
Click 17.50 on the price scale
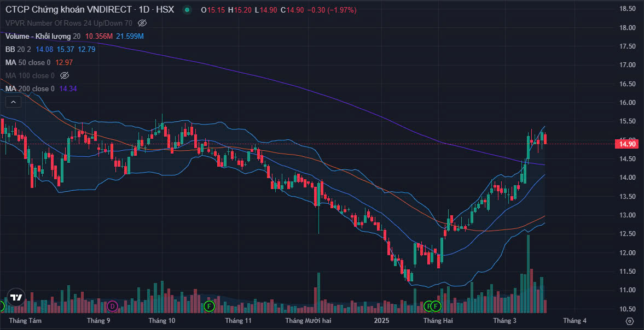coord(628,46)
